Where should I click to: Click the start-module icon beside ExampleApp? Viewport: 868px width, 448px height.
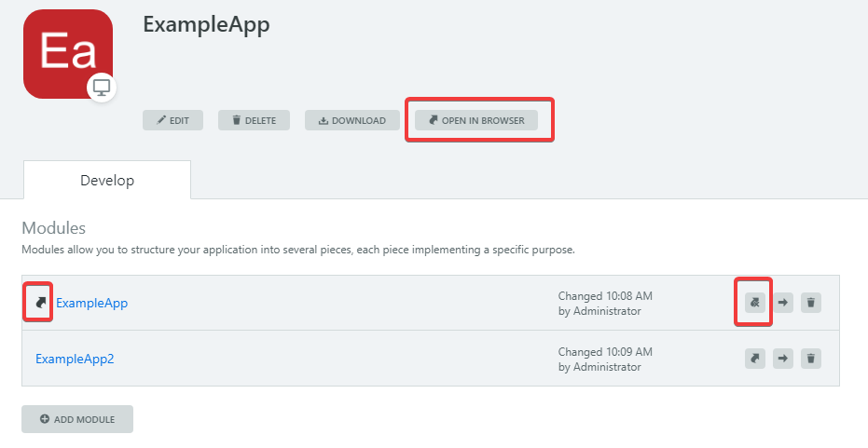pyautogui.click(x=40, y=303)
